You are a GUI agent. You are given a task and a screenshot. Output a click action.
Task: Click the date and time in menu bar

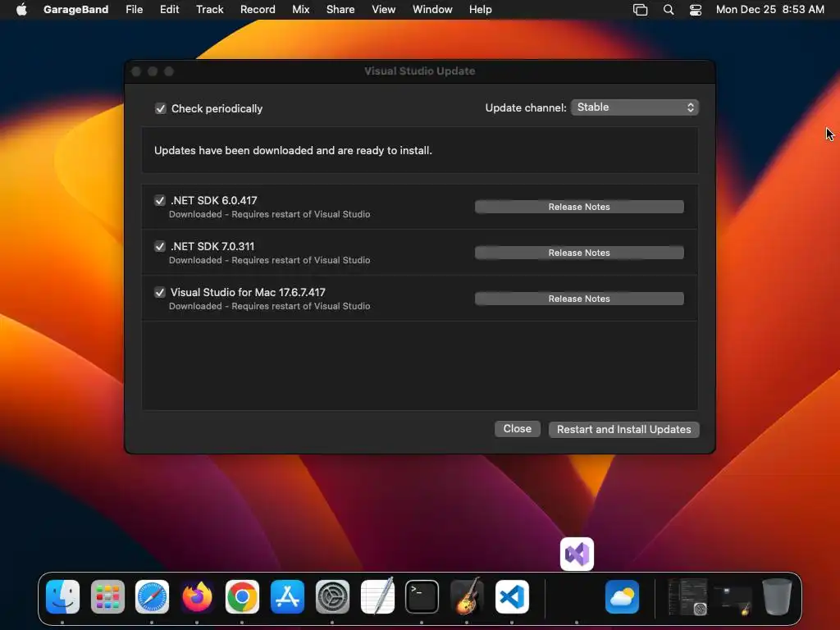[769, 9]
